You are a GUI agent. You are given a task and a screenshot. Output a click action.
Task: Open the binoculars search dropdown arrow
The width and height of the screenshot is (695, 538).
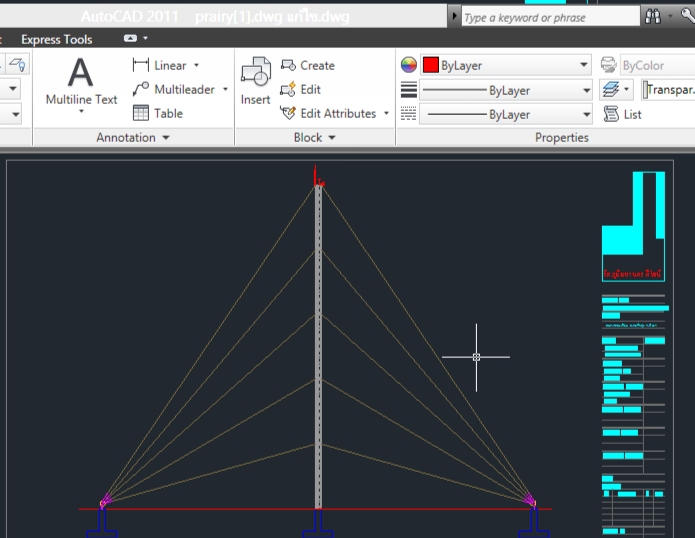(x=670, y=16)
